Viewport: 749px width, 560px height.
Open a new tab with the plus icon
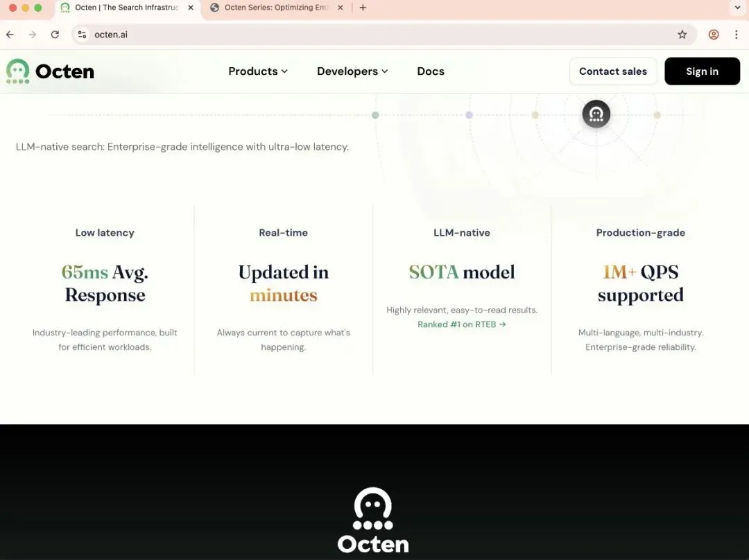coord(363,8)
